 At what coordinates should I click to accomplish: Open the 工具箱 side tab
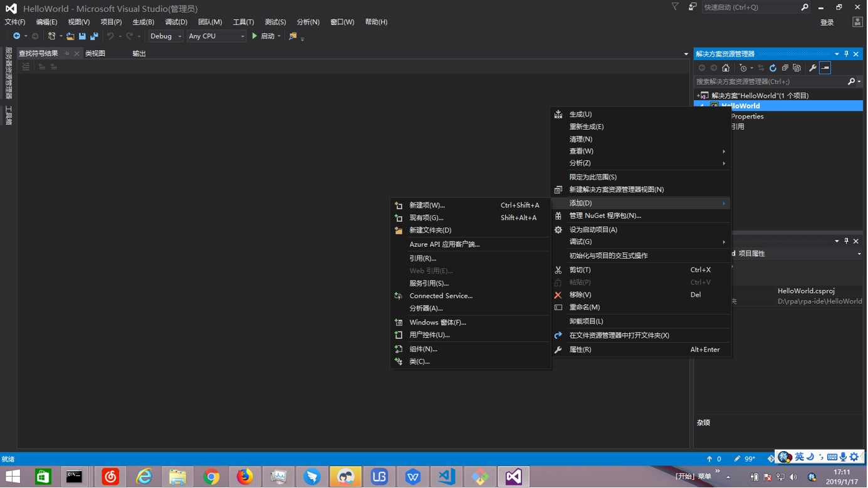(9, 115)
